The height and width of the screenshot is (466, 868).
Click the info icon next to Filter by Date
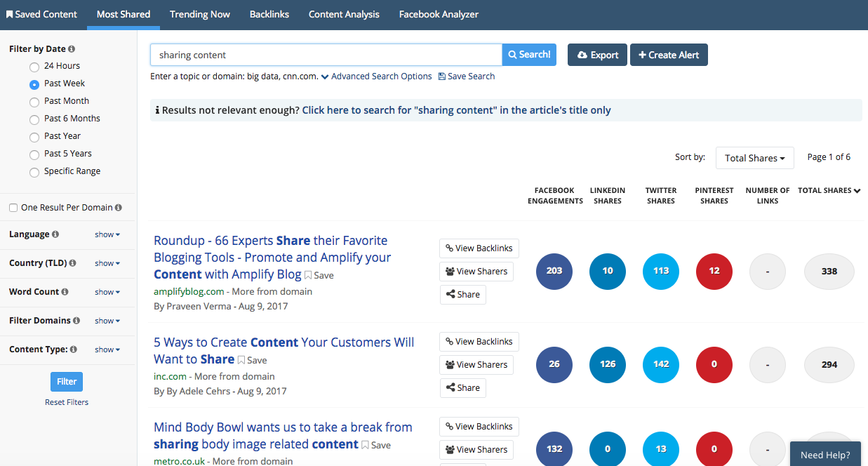[72, 49]
